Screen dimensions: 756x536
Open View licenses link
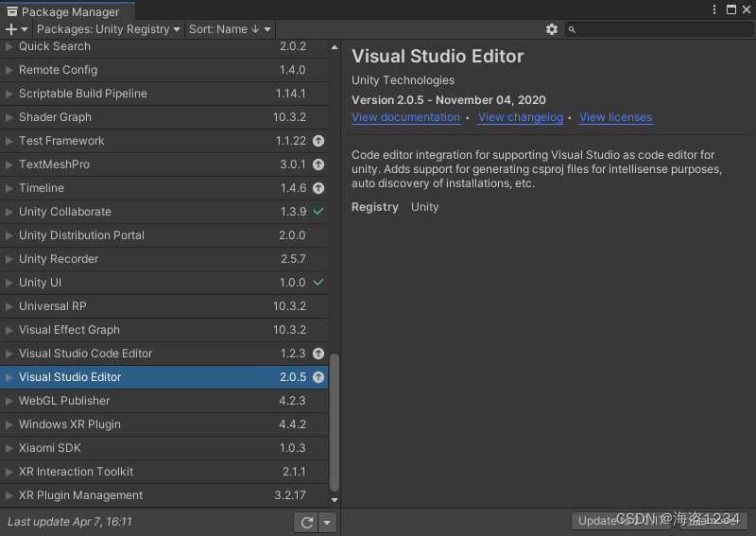[615, 117]
